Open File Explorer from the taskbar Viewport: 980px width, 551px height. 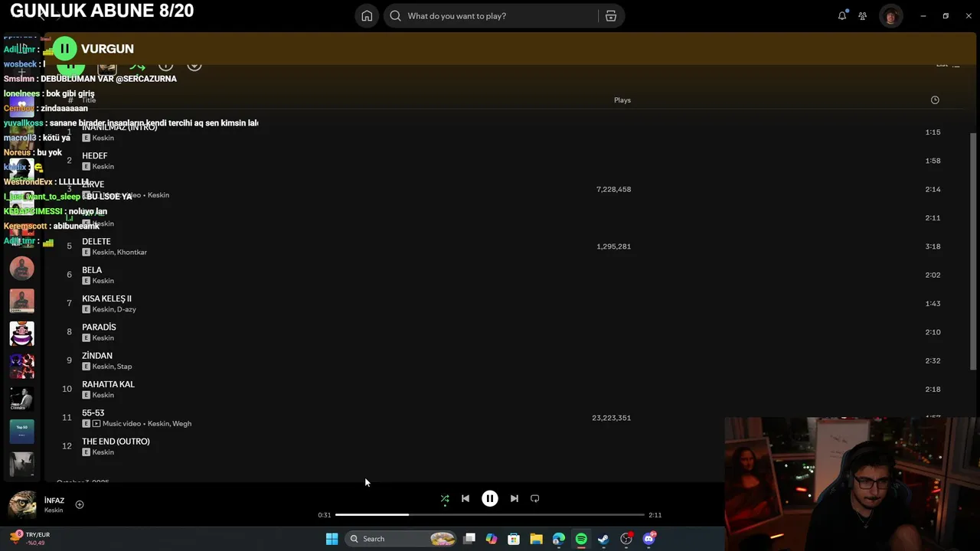536,539
